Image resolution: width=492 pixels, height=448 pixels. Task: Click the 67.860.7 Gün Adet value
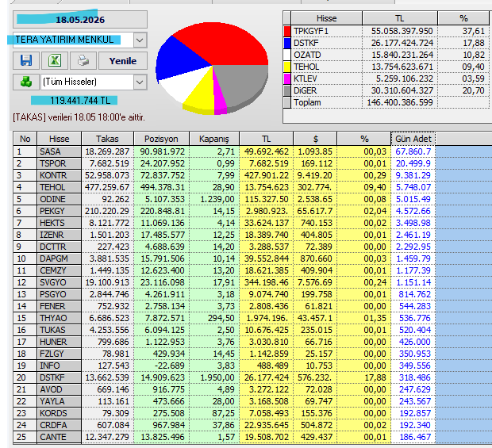coord(413,151)
